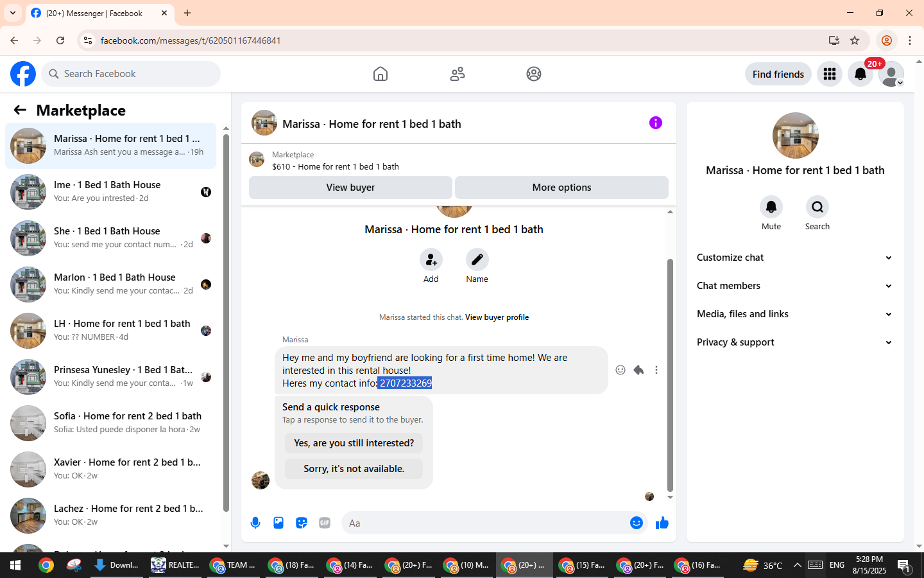Open LH Home for rent chat
Screen dimensions: 924x578
(x=110, y=331)
